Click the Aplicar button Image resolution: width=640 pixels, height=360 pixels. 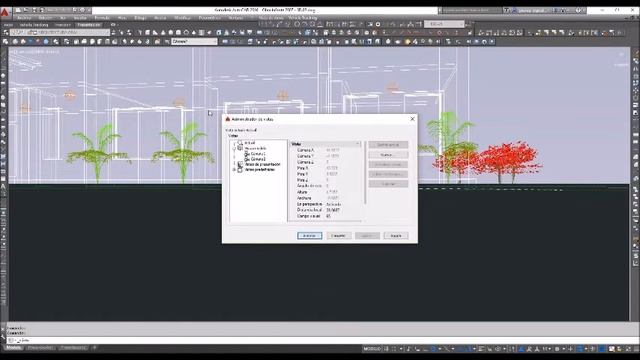[x=367, y=236]
